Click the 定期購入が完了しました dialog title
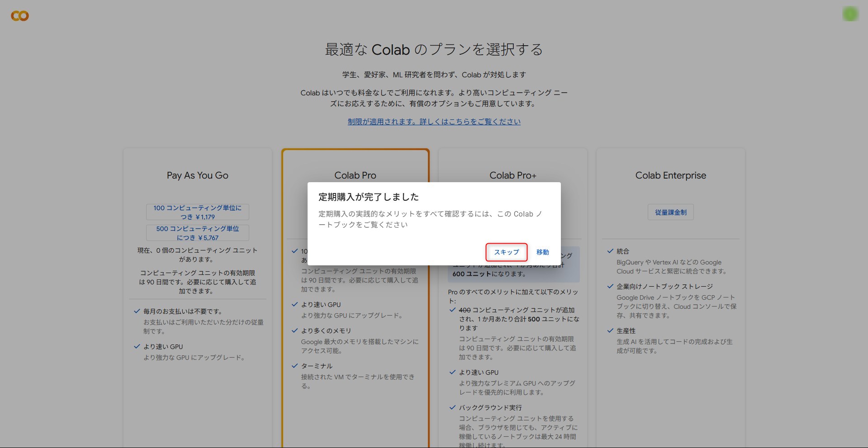This screenshot has width=868, height=448. click(368, 197)
